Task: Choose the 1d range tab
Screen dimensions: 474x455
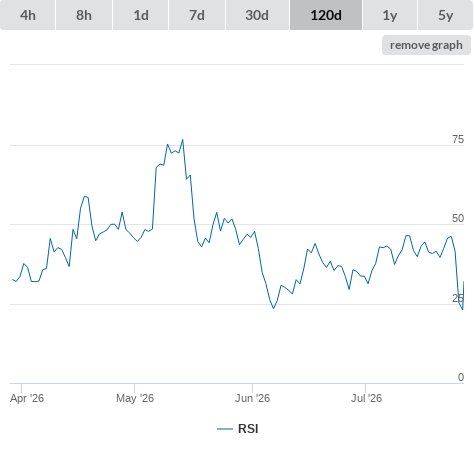Action: [141, 15]
